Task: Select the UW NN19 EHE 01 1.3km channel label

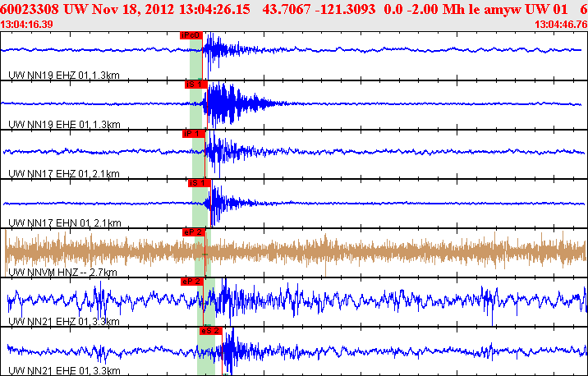Action: click(64, 125)
